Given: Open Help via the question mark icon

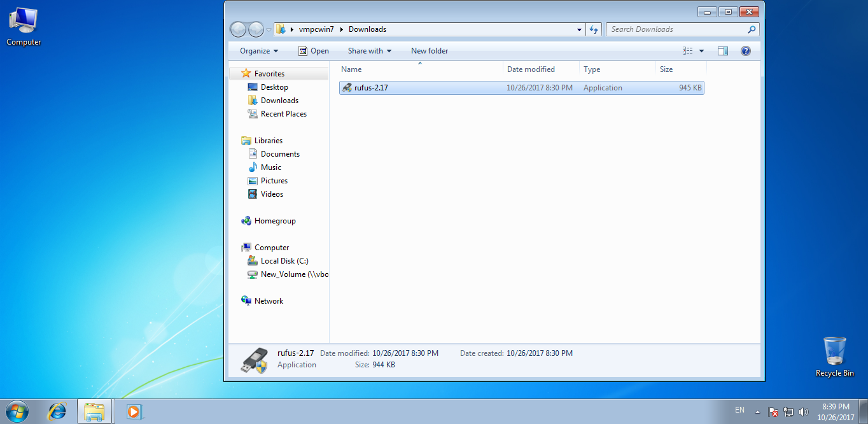Looking at the screenshot, I should point(746,51).
